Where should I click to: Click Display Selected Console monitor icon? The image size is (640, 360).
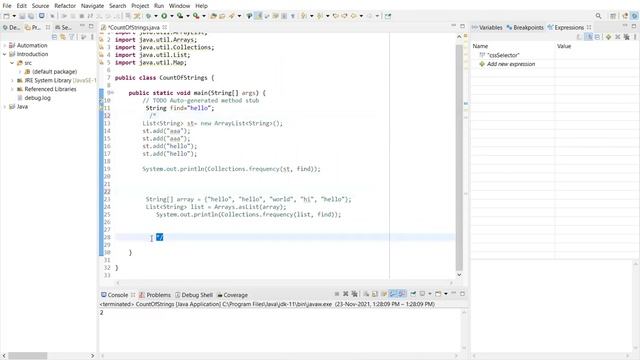pos(422,294)
